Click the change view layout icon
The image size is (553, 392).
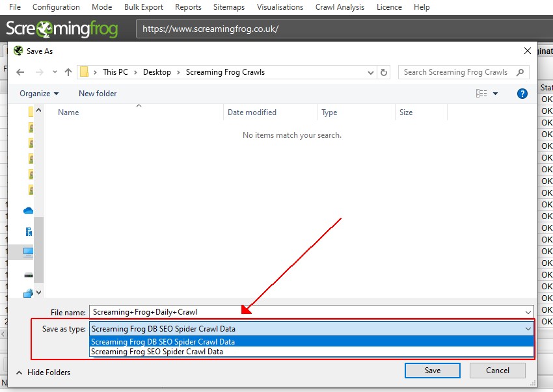pos(481,94)
